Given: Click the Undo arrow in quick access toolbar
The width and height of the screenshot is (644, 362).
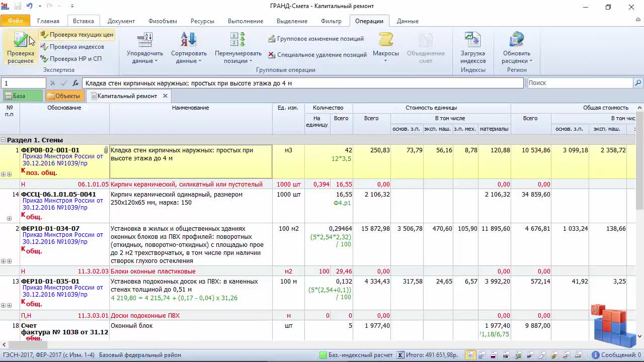Looking at the screenshot, I should [x=29, y=7].
